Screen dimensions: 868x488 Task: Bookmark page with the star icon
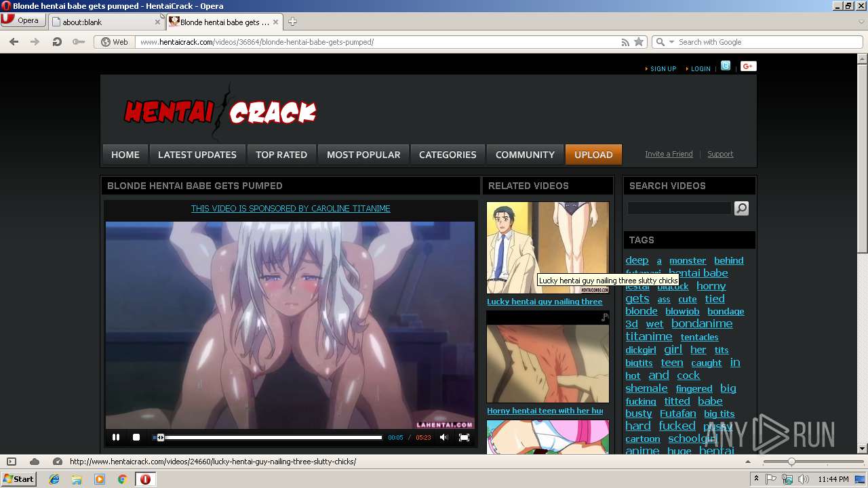click(639, 42)
